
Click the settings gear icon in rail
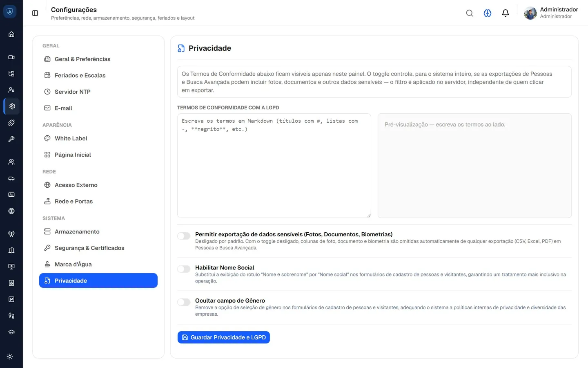[x=11, y=106]
